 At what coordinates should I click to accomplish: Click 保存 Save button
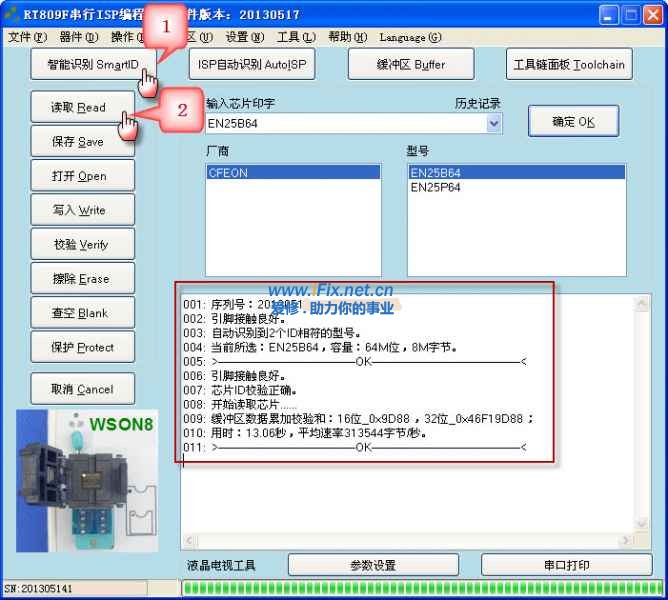pos(83,141)
